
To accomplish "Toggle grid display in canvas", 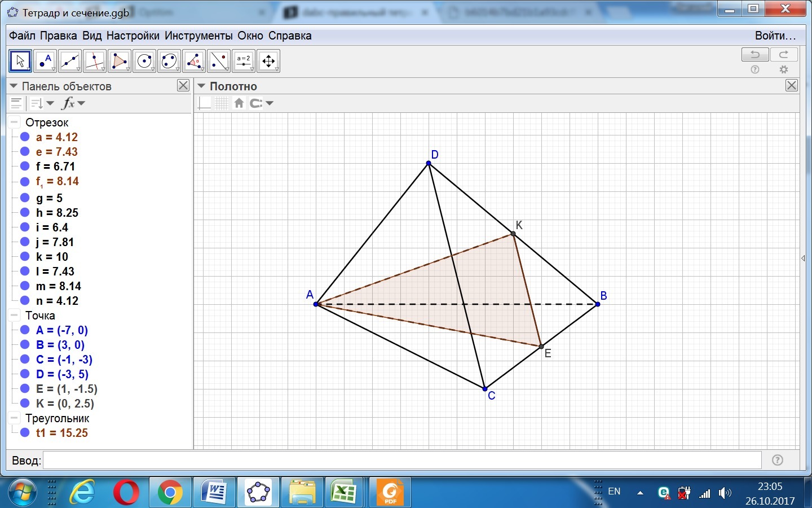I will (x=222, y=103).
